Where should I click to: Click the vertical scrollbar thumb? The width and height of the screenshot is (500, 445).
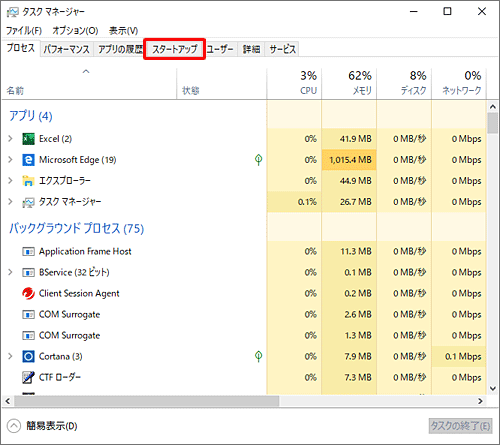point(493,123)
